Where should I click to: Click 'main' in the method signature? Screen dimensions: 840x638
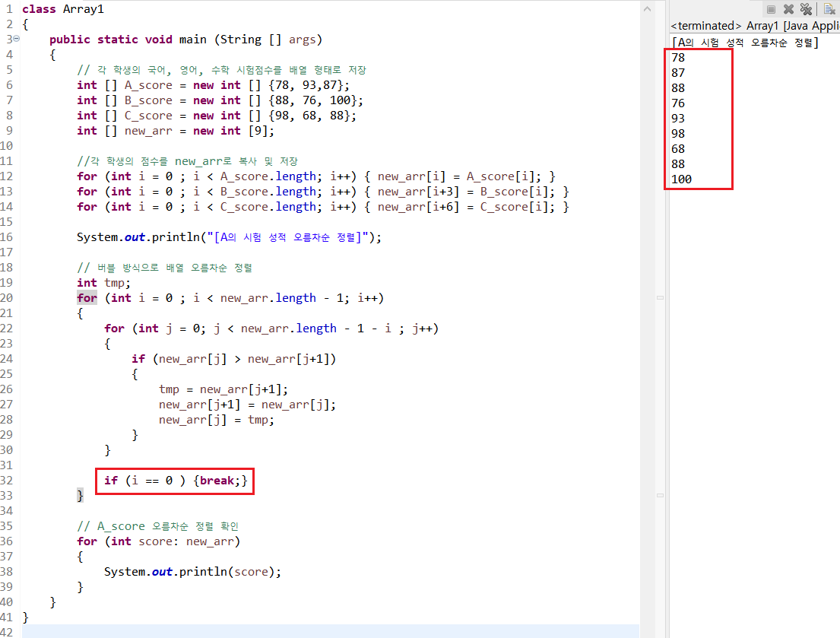[193, 40]
